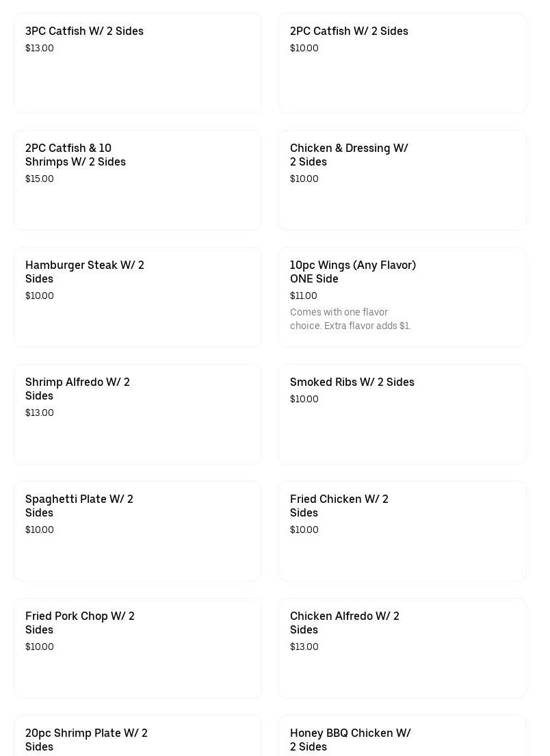This screenshot has height=756, width=550.
Task: Click the $11.00 price under 10pc Wings
Action: 304,296
